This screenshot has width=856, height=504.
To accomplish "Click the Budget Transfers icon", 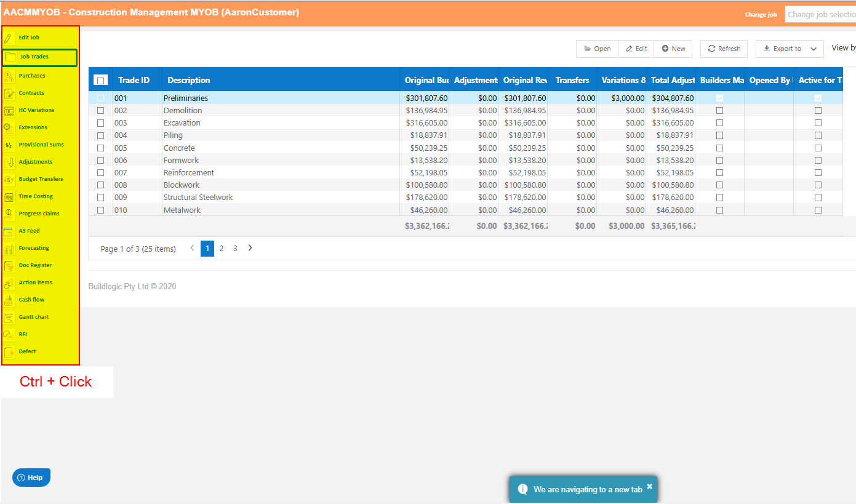I will click(x=9, y=180).
